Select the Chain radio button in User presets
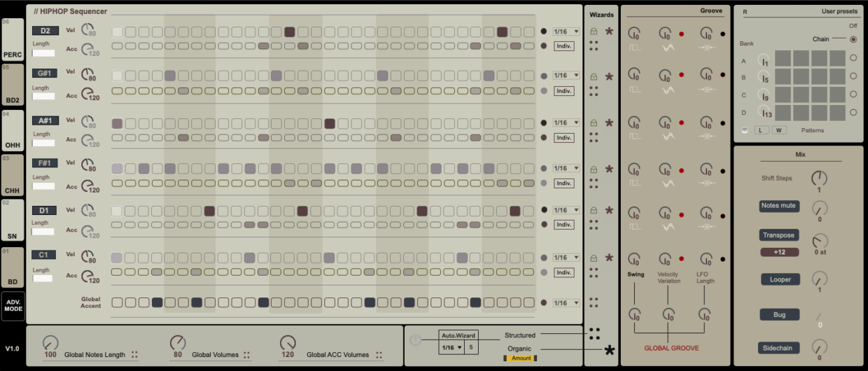868x371 pixels. click(x=853, y=39)
